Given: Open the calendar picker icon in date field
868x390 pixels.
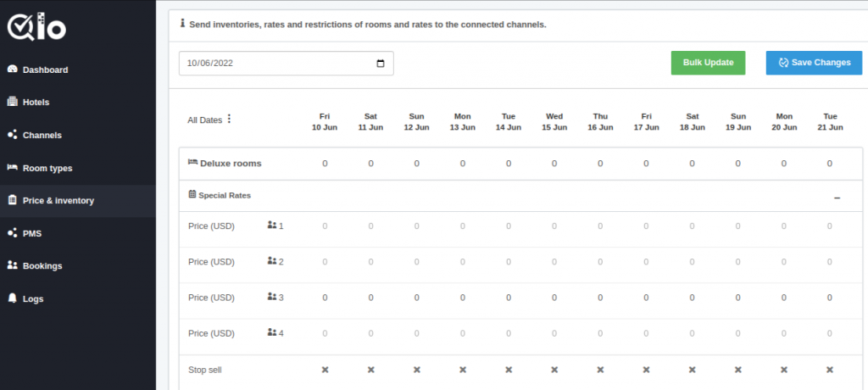Looking at the screenshot, I should (381, 63).
